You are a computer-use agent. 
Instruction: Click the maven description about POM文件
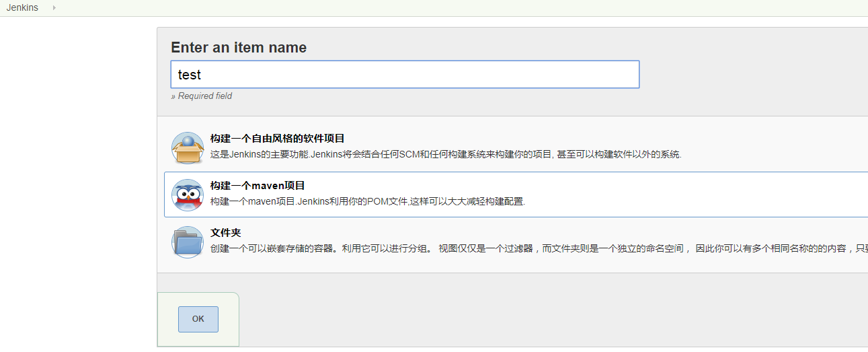coord(367,201)
